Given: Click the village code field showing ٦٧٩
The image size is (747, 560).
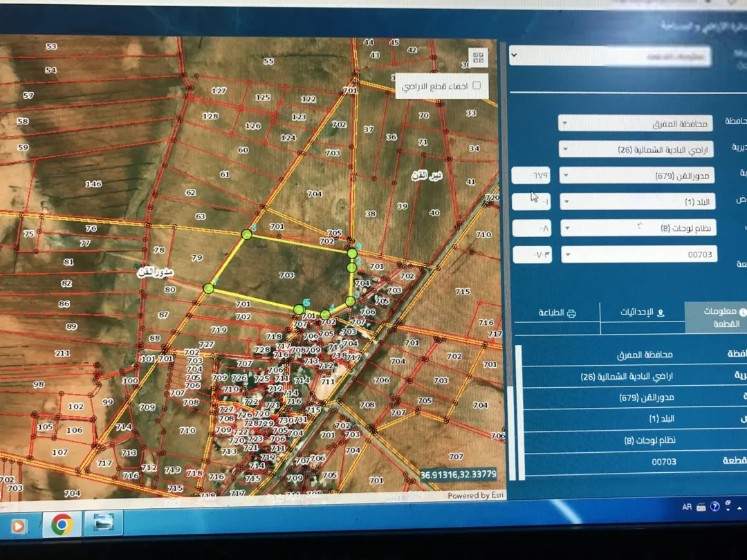Looking at the screenshot, I should (531, 175).
